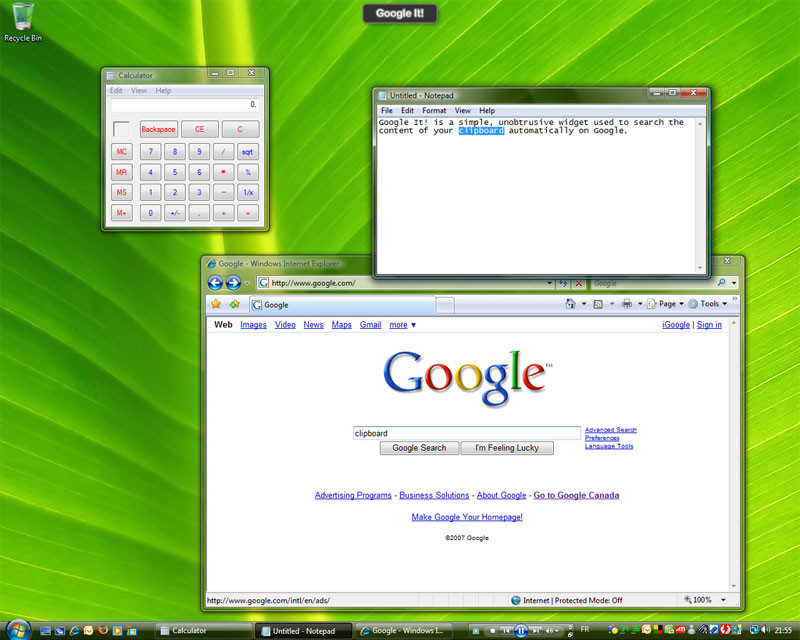Viewport: 800px width, 640px height.
Task: Click Show Desktop quick launch icon
Action: 45,631
